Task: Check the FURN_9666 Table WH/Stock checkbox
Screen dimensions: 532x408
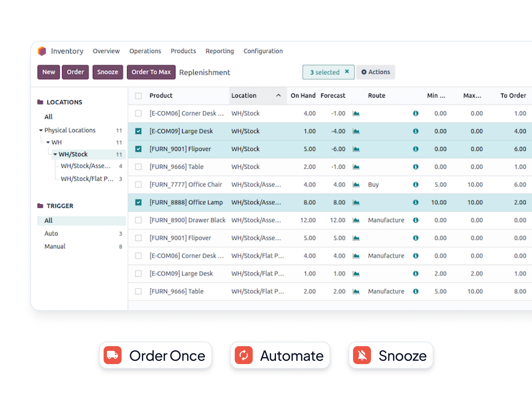Action: pyautogui.click(x=138, y=167)
